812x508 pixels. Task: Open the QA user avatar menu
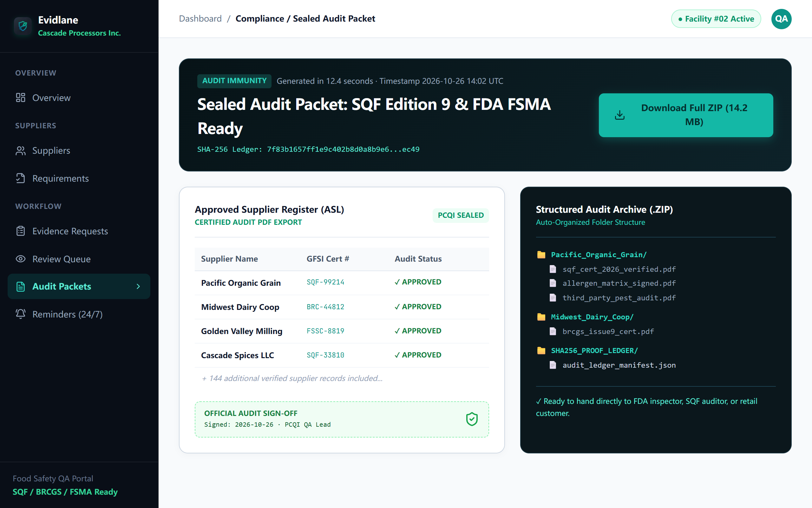pyautogui.click(x=781, y=19)
